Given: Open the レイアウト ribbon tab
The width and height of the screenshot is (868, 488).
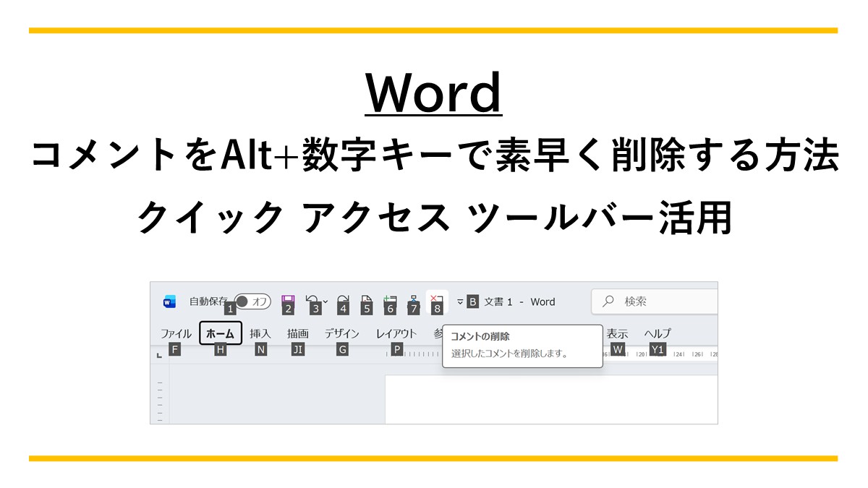Looking at the screenshot, I should 396,333.
